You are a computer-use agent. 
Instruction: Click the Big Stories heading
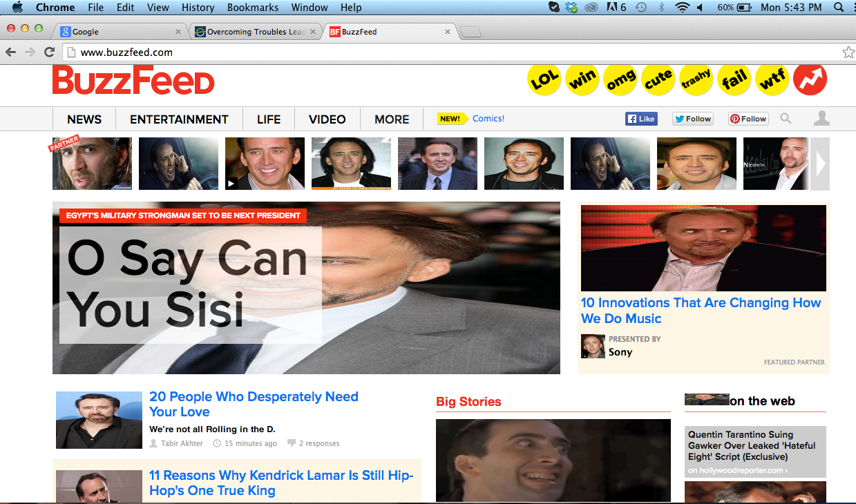pos(468,402)
